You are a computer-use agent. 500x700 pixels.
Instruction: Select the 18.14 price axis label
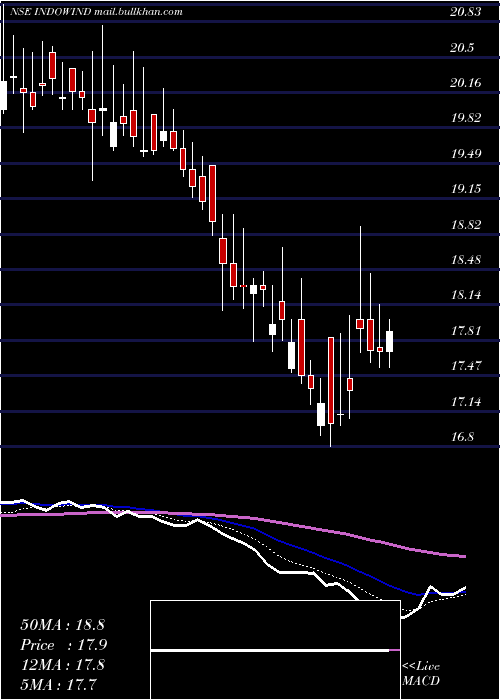(x=466, y=295)
